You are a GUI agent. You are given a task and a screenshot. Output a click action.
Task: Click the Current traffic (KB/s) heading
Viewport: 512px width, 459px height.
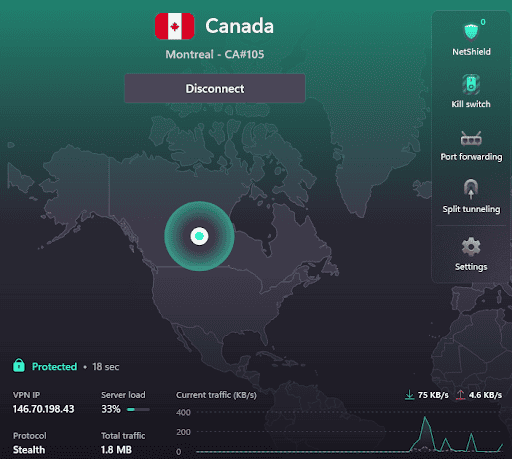pyautogui.click(x=216, y=395)
